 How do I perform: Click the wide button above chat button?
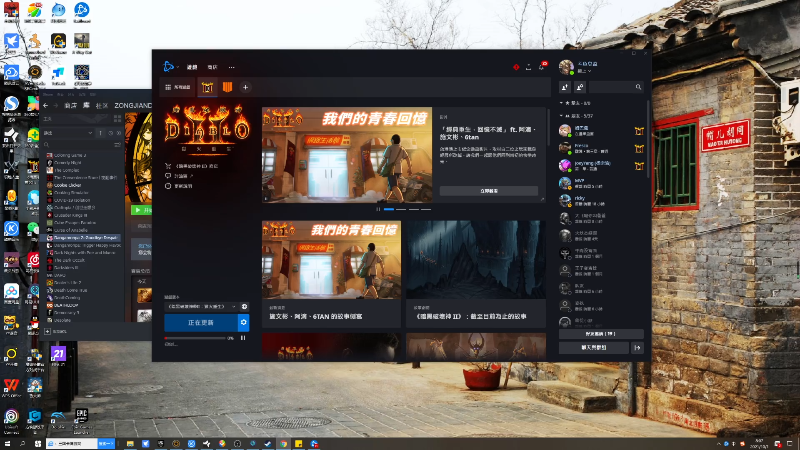pos(601,334)
